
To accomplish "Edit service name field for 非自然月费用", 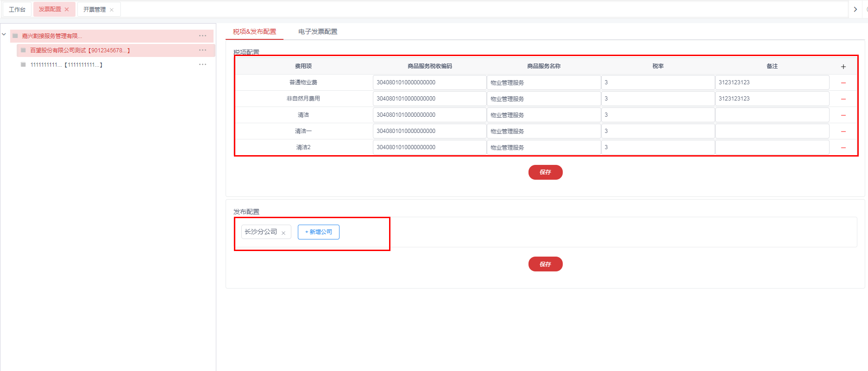I will coord(544,99).
